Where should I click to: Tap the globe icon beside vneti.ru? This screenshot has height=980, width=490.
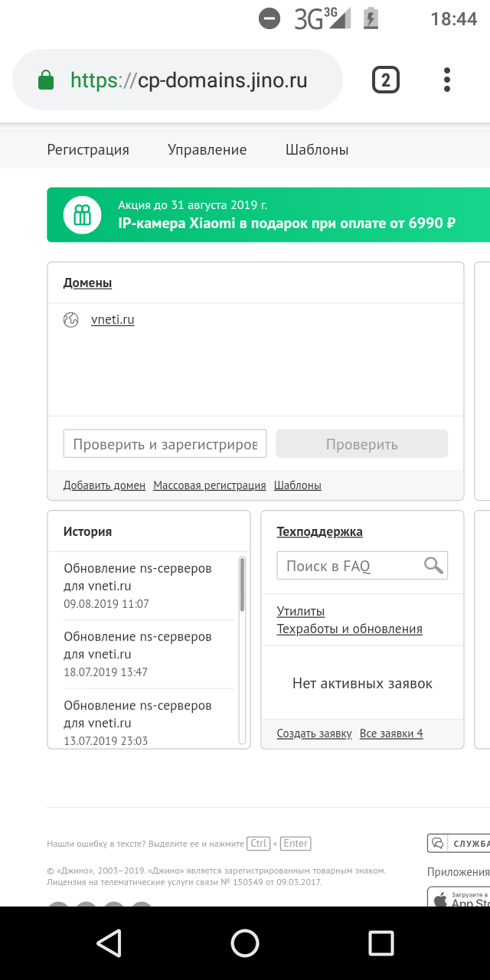71,320
